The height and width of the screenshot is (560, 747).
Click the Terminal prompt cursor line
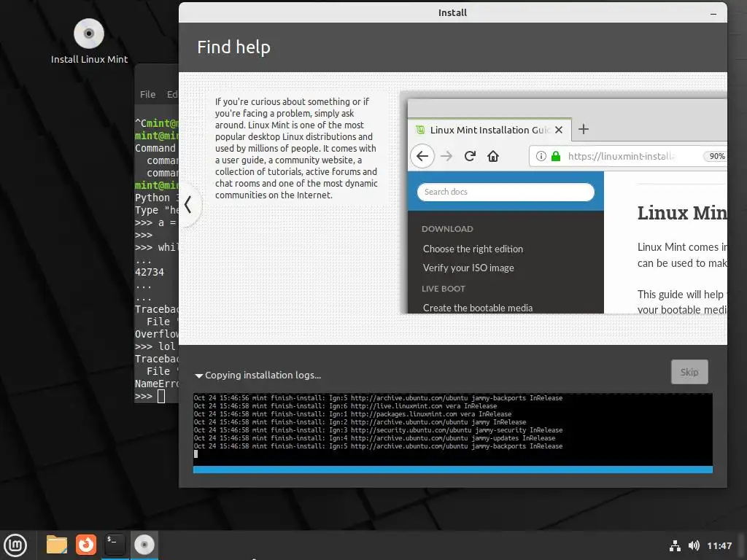[156, 396]
